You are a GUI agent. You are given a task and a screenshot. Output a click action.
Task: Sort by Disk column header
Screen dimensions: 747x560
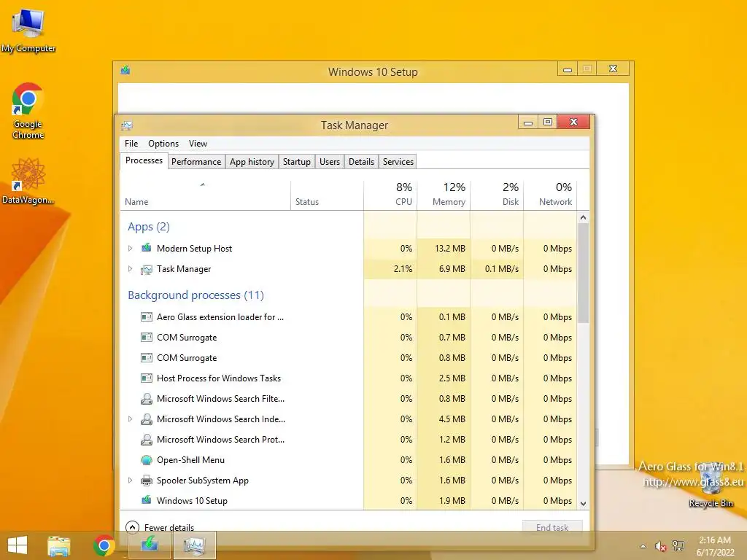[498, 195]
